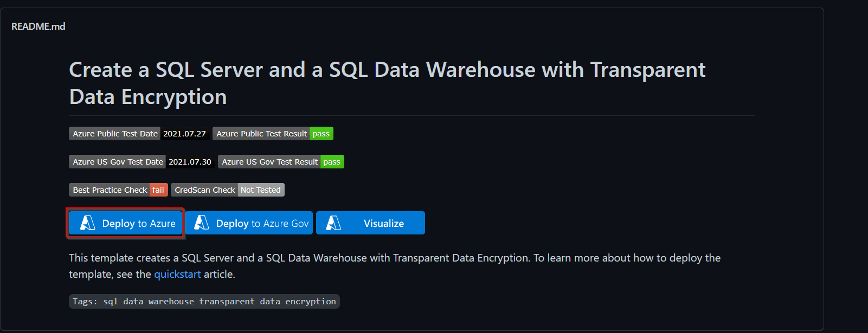
Task: Open the Azure US Gov Test Date badge label
Action: click(118, 162)
